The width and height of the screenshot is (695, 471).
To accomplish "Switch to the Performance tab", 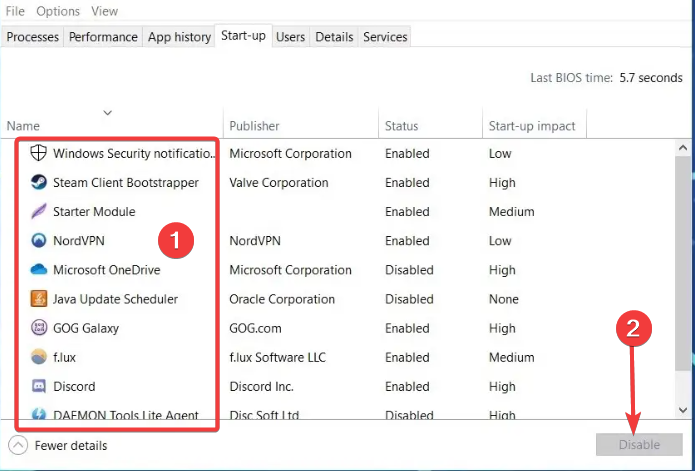I will click(x=103, y=37).
